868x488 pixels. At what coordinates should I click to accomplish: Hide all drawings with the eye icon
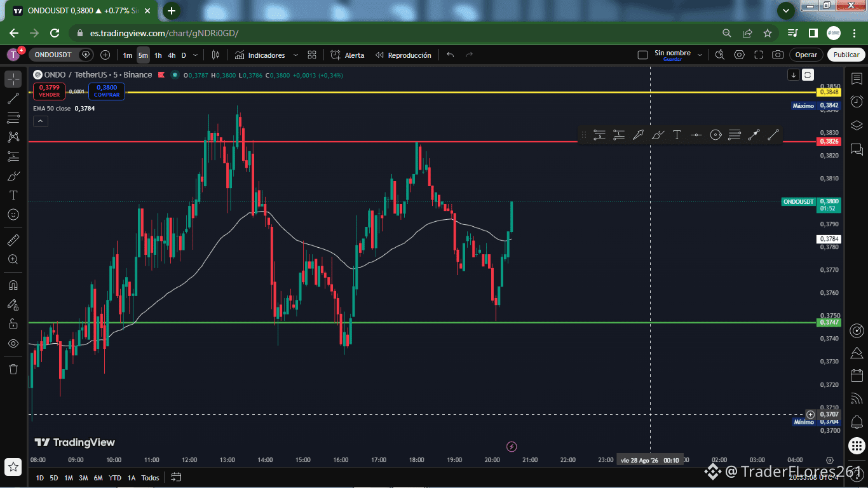click(x=13, y=343)
